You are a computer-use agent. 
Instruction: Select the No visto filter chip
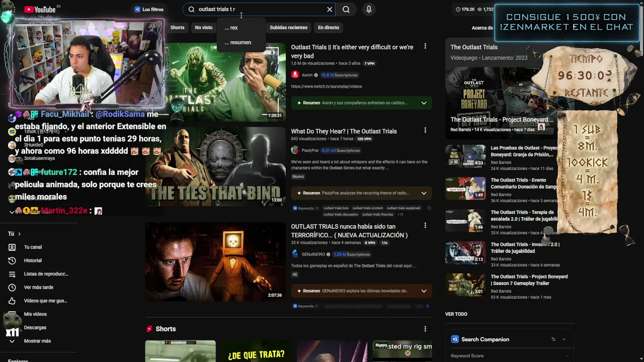tap(204, 28)
